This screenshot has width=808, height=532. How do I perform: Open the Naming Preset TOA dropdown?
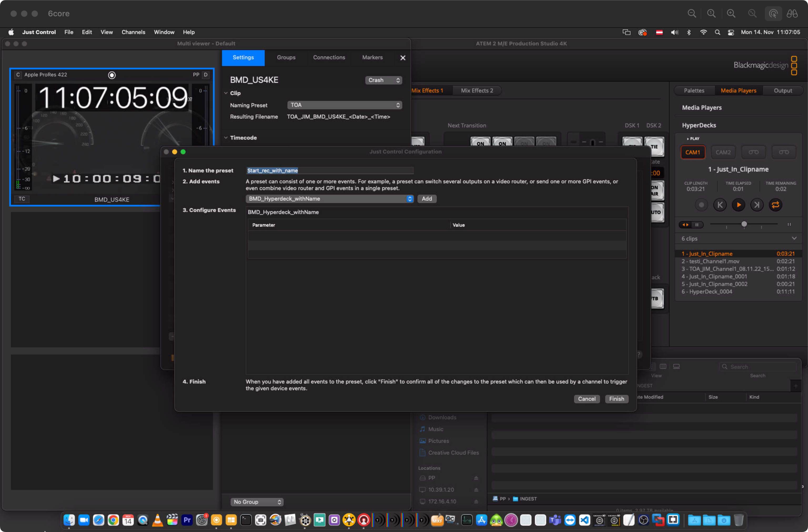(344, 105)
